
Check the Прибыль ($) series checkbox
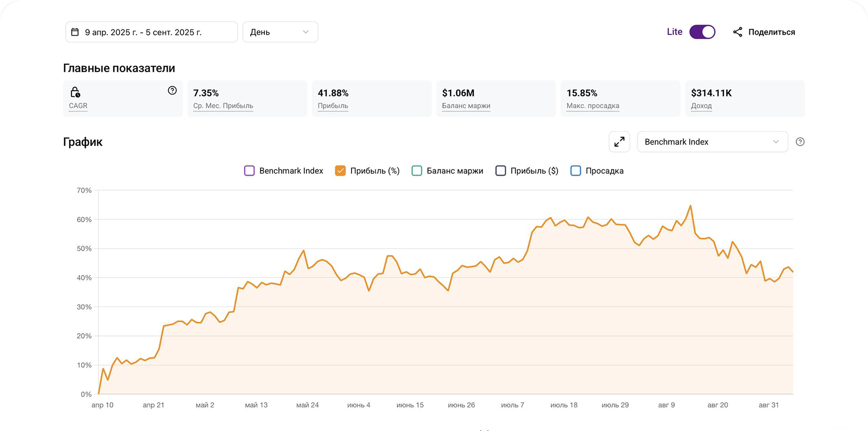[x=501, y=171]
